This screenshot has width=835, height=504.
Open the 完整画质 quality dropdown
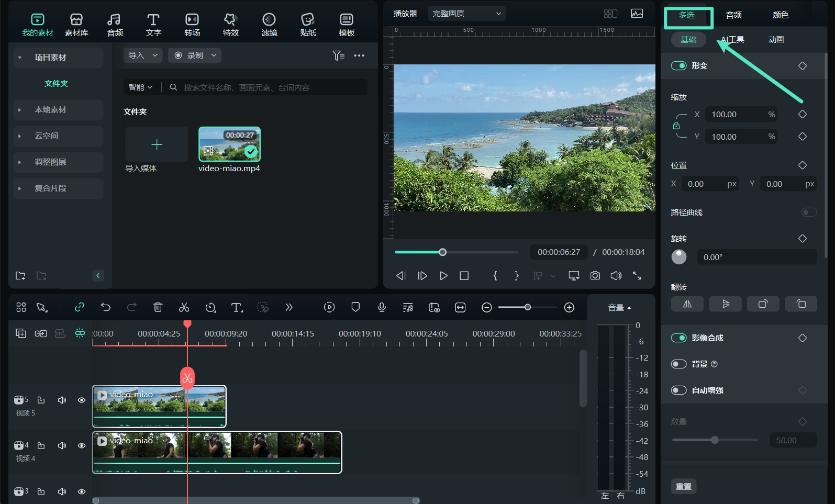pos(466,14)
